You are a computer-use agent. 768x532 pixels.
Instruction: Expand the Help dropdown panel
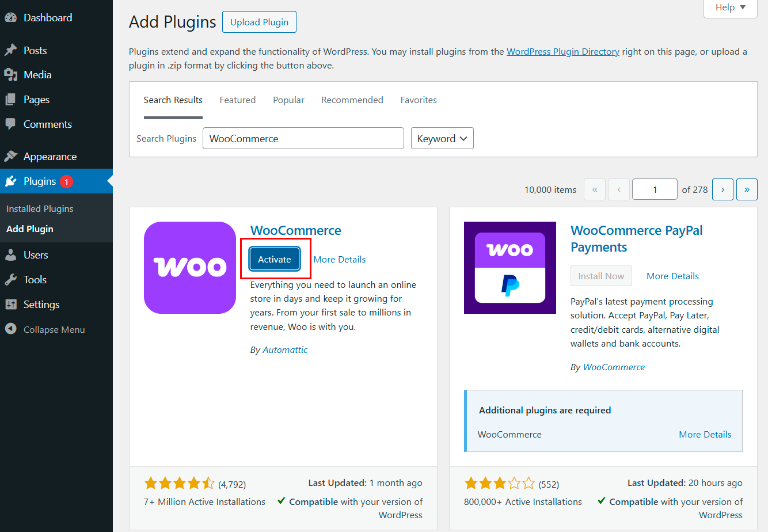(x=731, y=8)
